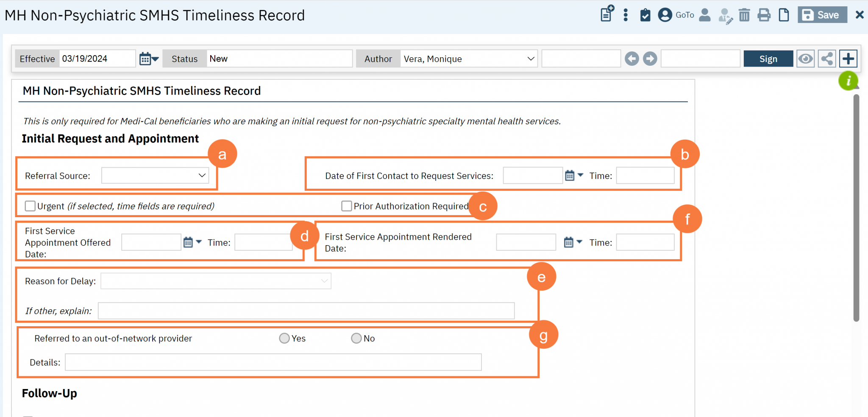Check Prior Authorization Required
The width and height of the screenshot is (868, 417).
click(346, 206)
